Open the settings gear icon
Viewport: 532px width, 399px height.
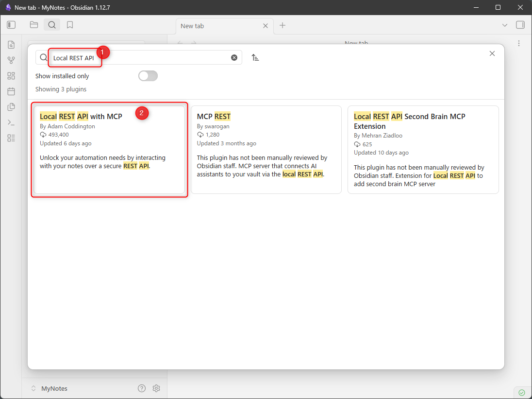[156, 388]
